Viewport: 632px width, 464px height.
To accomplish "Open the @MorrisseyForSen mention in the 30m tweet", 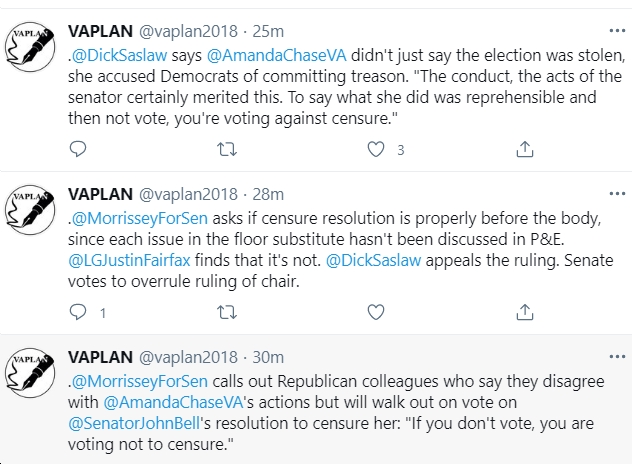I will [x=139, y=381].
